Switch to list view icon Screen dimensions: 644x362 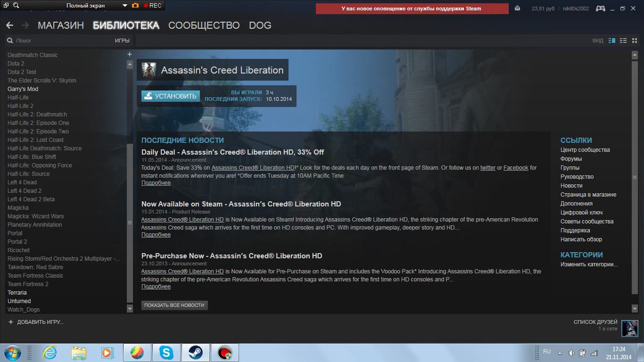tap(623, 41)
